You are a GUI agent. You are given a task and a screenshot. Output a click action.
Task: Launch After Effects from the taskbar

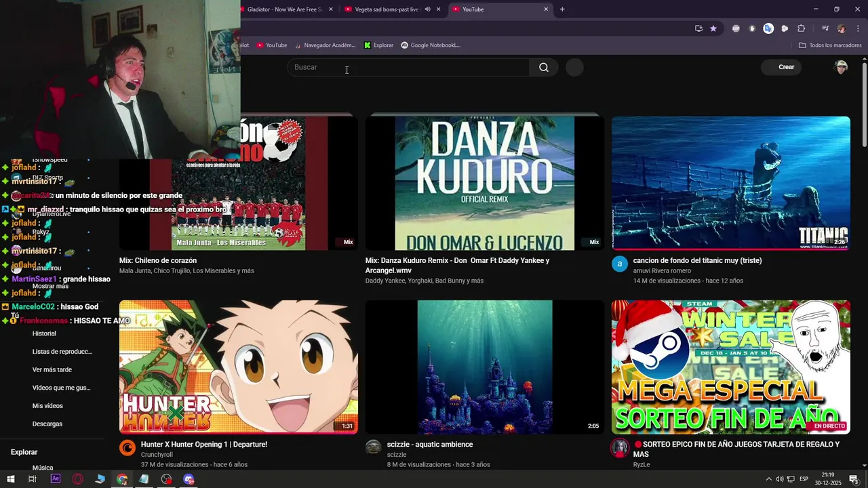point(56,479)
